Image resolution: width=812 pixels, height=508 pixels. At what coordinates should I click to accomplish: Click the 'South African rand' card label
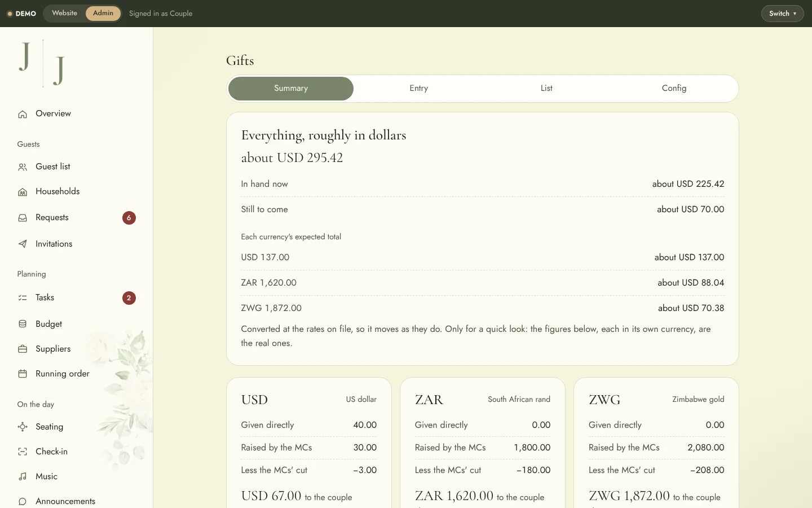519,399
